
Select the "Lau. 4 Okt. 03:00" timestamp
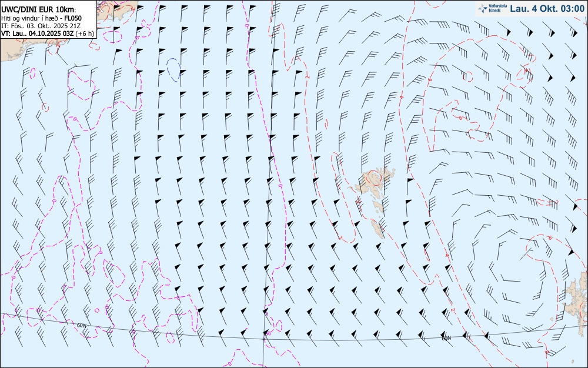pos(547,8)
